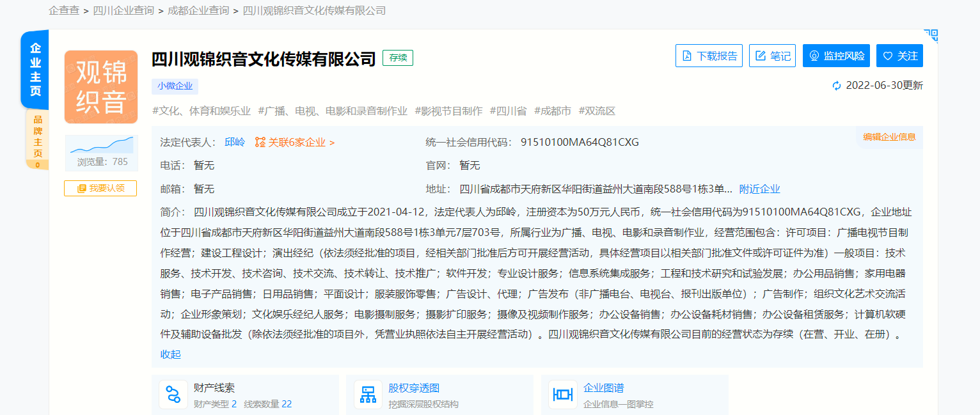The height and width of the screenshot is (415, 980).
Task: Open 附近企业 link
Action: pos(760,189)
